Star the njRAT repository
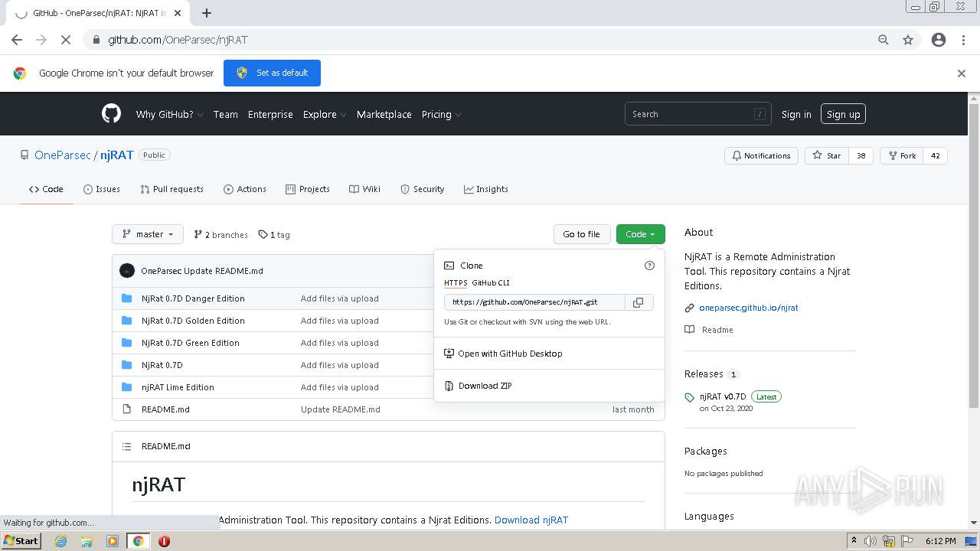The image size is (980, 551). click(827, 155)
